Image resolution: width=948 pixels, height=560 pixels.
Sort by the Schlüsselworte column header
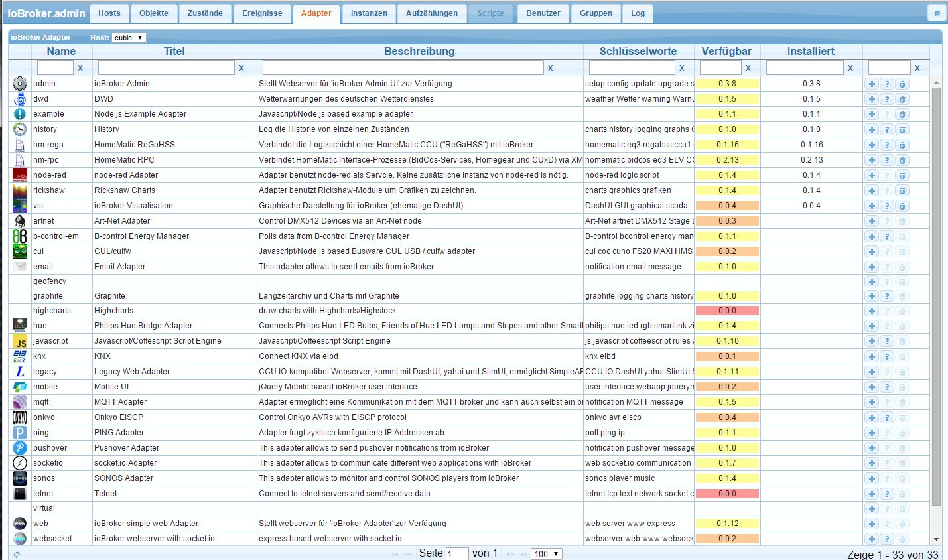[638, 51]
